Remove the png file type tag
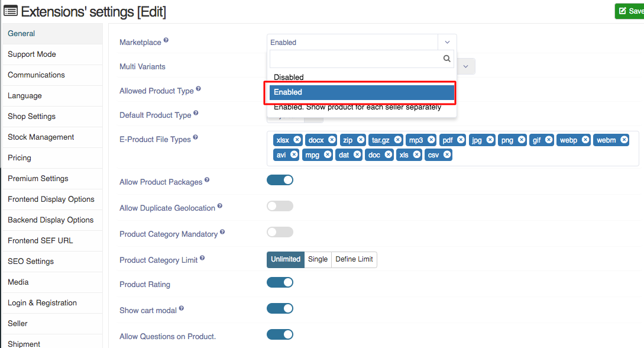The height and width of the screenshot is (348, 644). 522,140
